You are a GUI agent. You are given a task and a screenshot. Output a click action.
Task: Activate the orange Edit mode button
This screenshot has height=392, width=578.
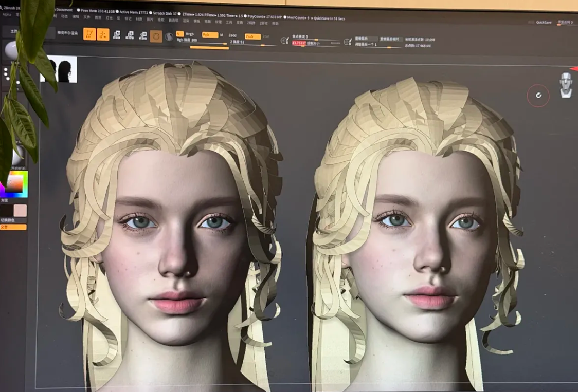coord(89,34)
